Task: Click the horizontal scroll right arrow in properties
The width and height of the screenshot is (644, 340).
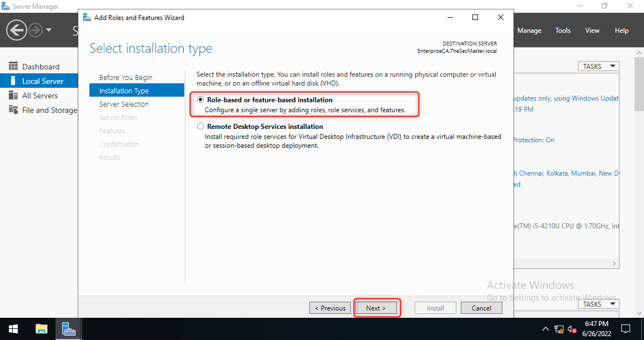Action: coord(615,263)
